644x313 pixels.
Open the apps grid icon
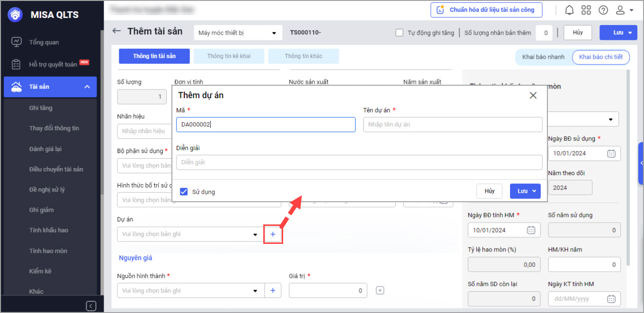click(586, 10)
